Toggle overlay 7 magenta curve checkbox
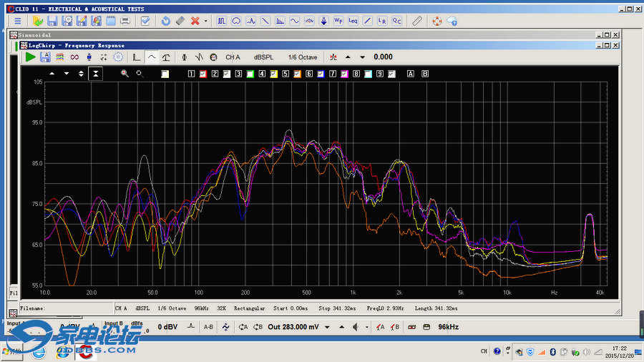 344,74
